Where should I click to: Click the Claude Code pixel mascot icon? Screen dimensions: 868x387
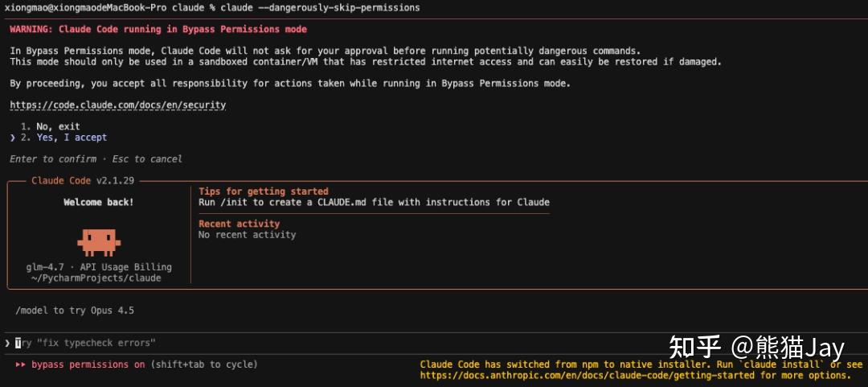(99, 240)
